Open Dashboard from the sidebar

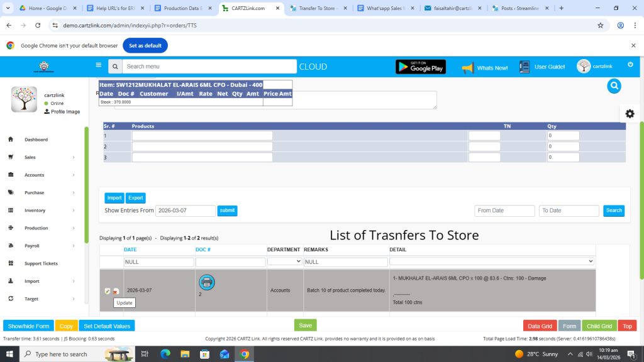tap(36, 140)
